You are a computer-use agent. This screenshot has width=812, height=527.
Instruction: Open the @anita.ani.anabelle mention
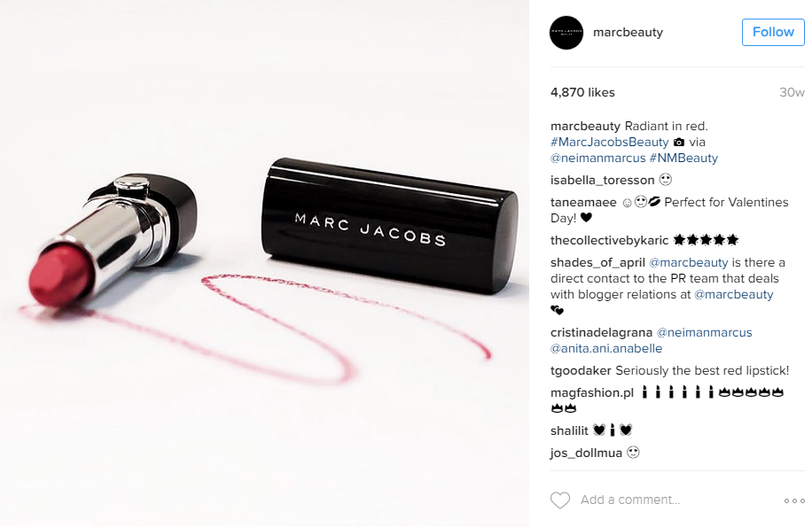[x=606, y=349]
